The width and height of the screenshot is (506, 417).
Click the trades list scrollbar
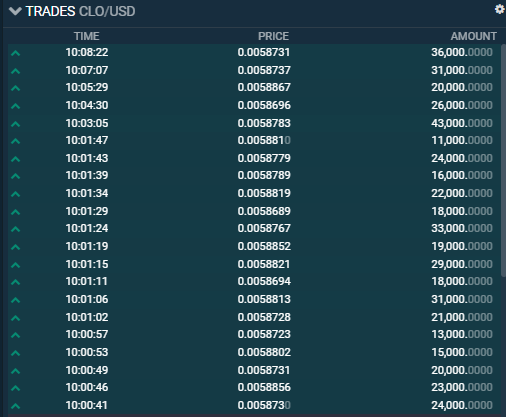503,160
